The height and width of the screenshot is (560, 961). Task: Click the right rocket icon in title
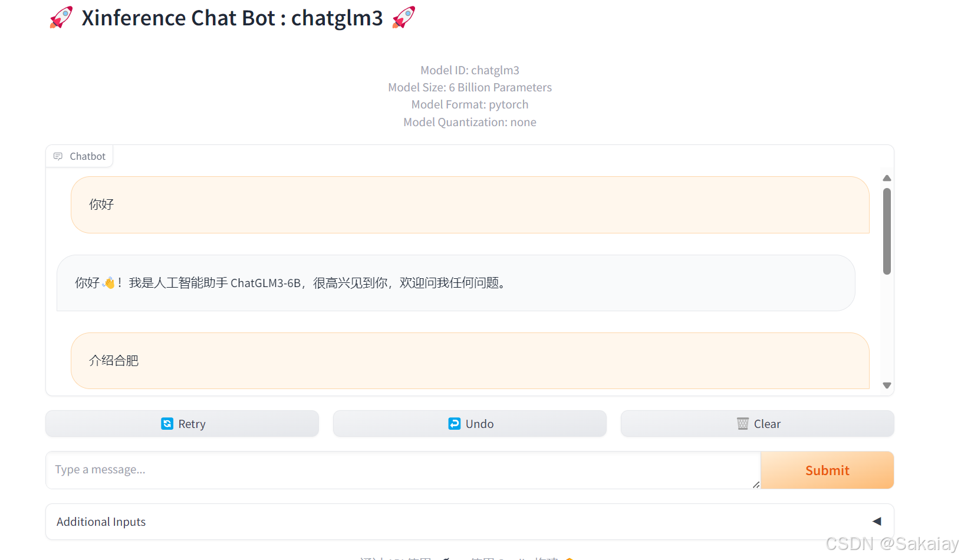tap(404, 18)
